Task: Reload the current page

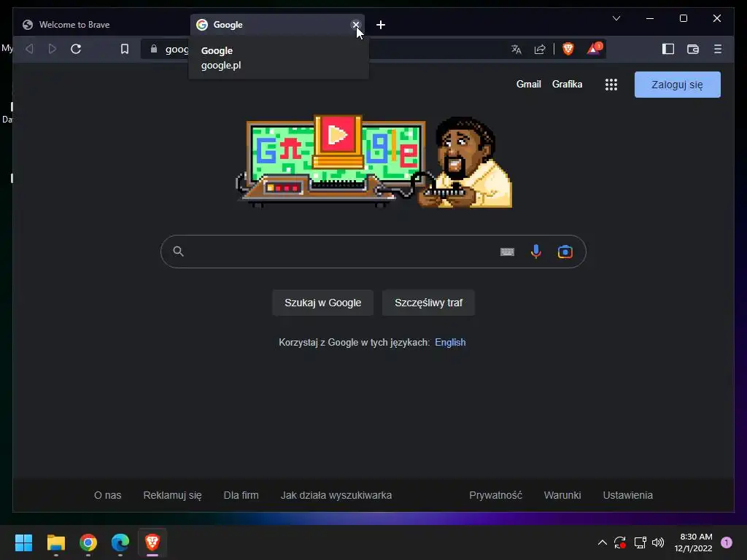Action: coord(76,49)
